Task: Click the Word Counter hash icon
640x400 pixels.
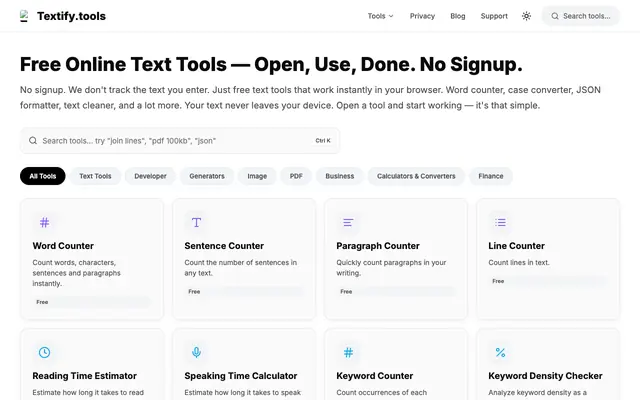Action: click(44, 222)
